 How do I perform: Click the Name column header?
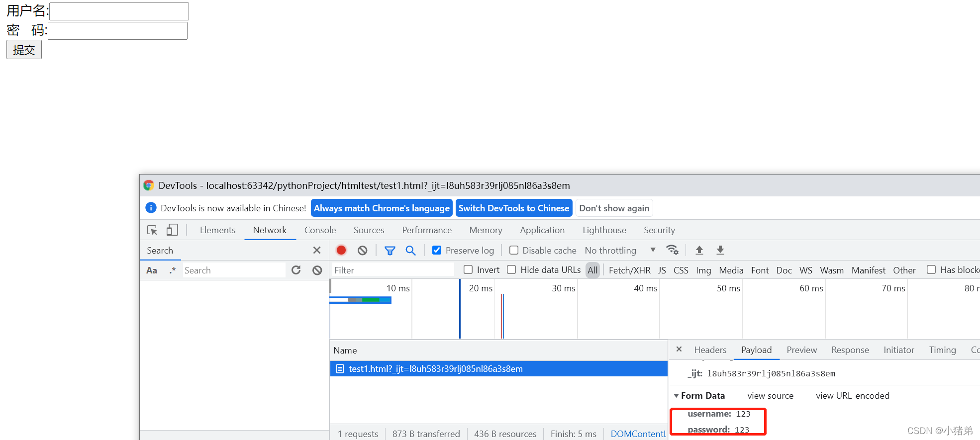(x=498, y=350)
